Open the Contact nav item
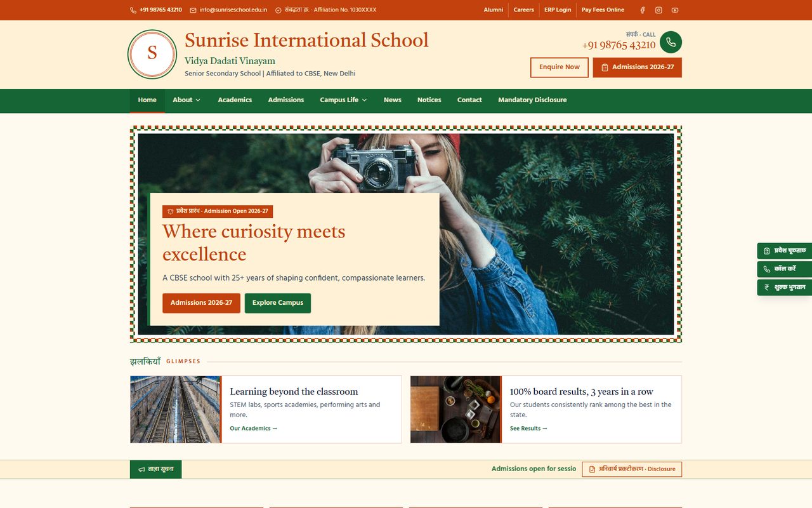This screenshot has height=508, width=812. click(x=469, y=100)
